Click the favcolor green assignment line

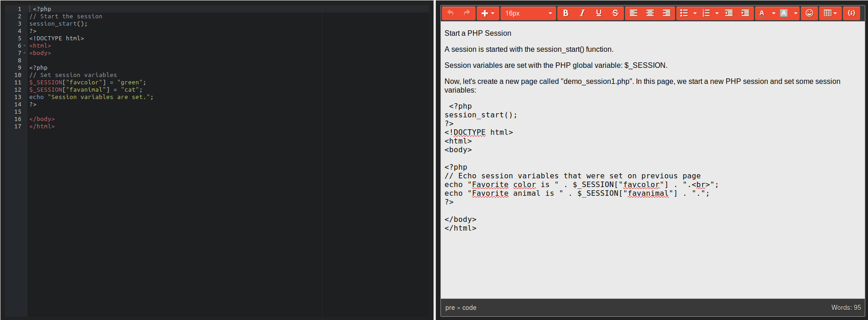[x=88, y=83]
